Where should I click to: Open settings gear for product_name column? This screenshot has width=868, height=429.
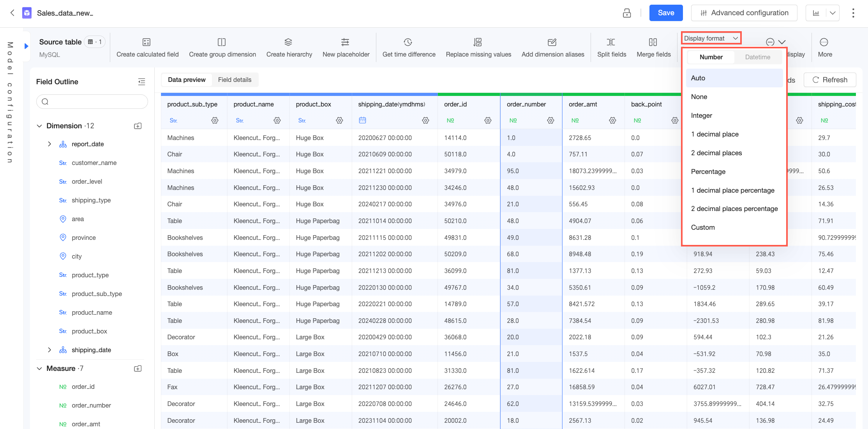(277, 121)
